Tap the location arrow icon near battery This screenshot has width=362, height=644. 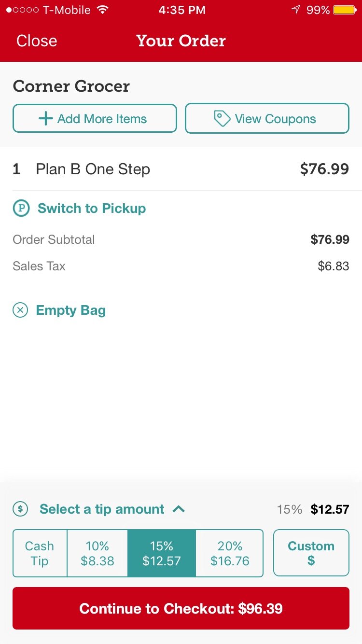click(296, 9)
